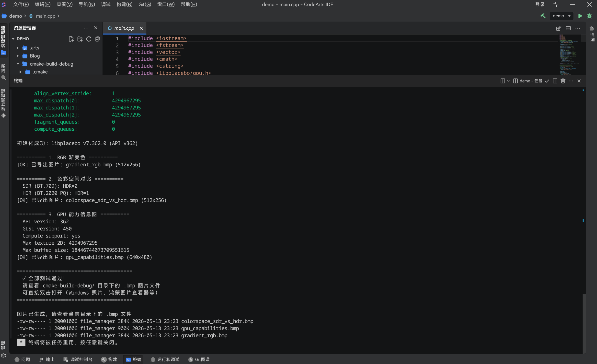Switch to the 调试控制台 bottom tab
597x364 pixels.
click(78, 359)
